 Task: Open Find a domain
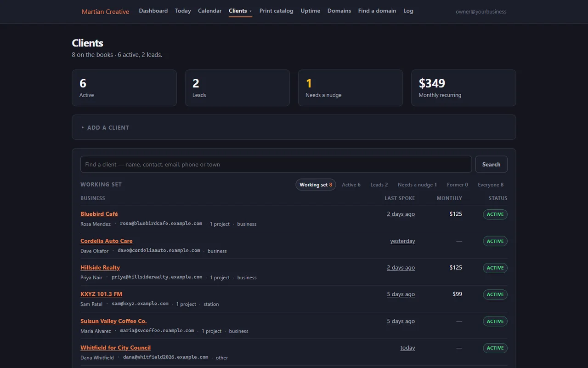point(377,11)
